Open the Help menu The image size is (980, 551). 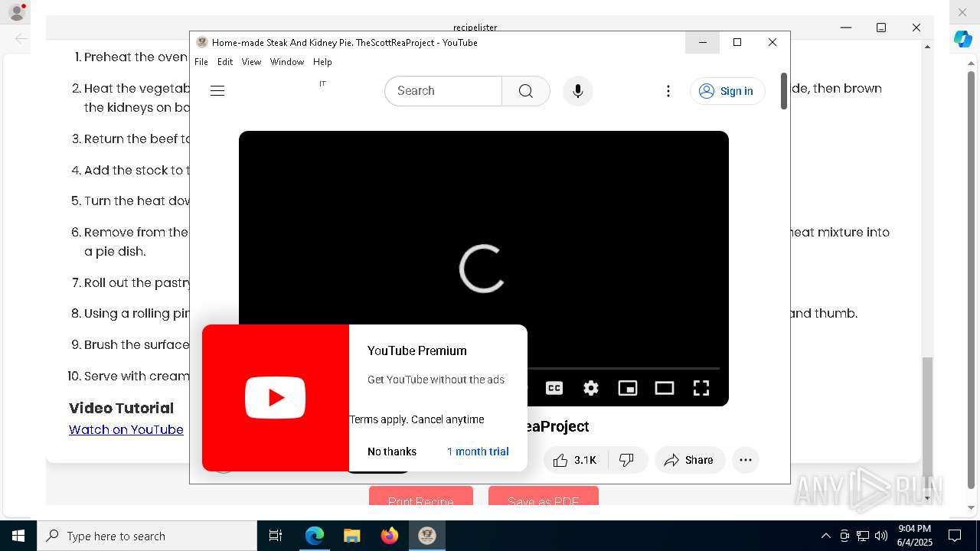pos(322,62)
